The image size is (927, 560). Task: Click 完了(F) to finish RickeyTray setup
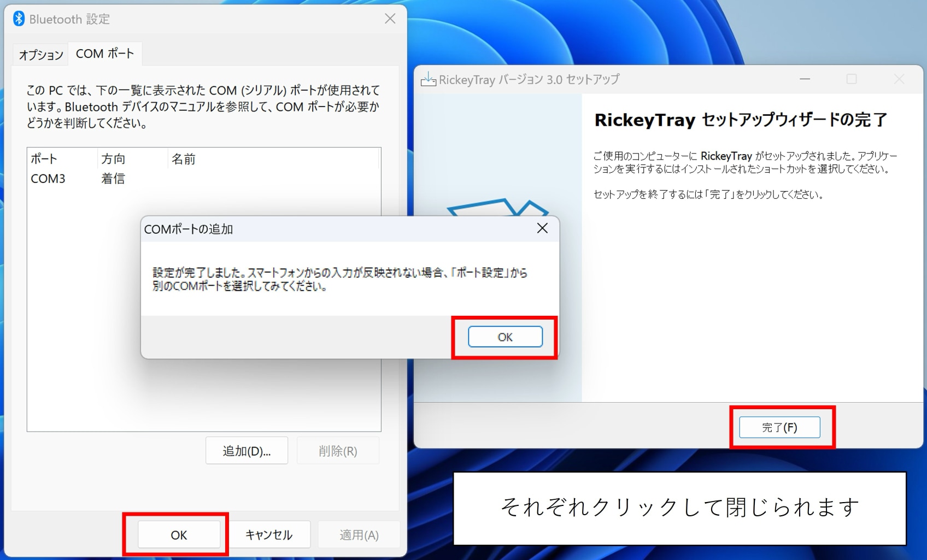tap(779, 427)
